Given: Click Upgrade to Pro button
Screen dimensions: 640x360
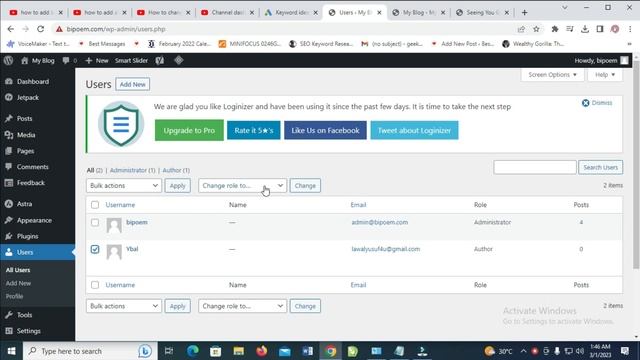Looking at the screenshot, I should 189,131.
